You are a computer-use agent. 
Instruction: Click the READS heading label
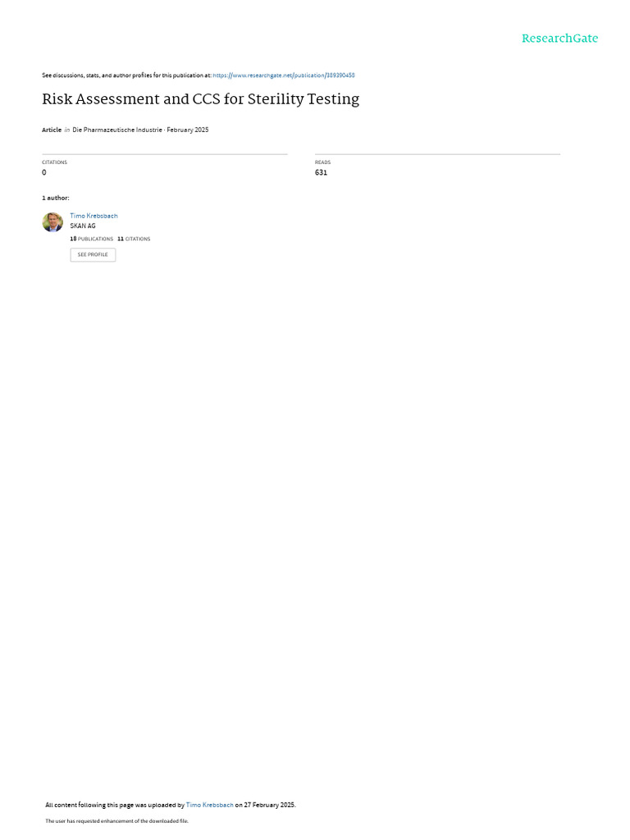click(323, 162)
